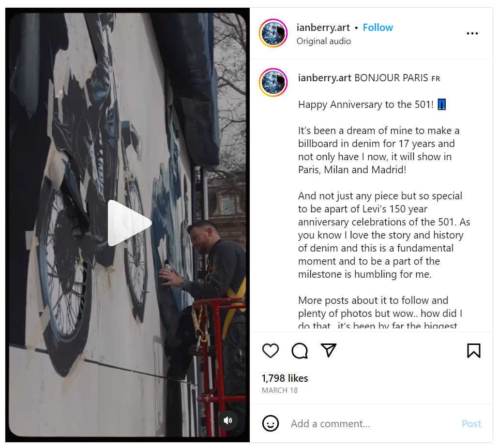Viewport: 499px width, 448px height.
Task: View the 1,798 likes list
Action: click(x=285, y=378)
